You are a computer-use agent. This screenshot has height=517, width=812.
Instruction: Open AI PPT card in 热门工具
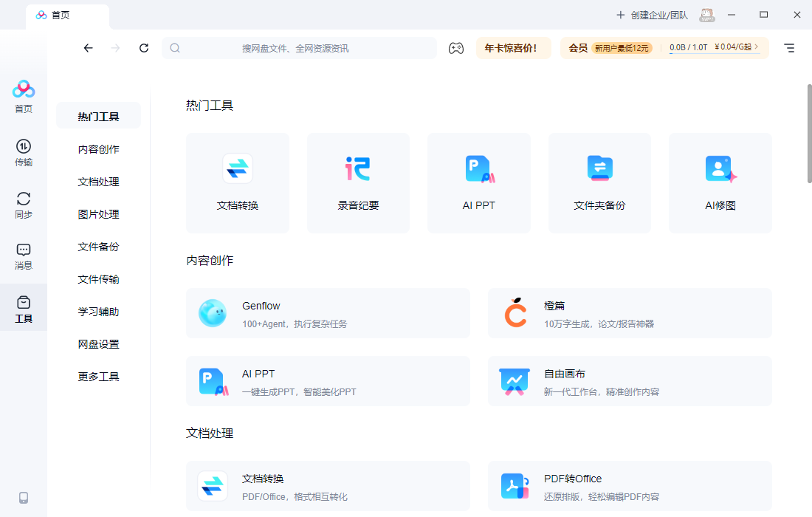click(479, 183)
